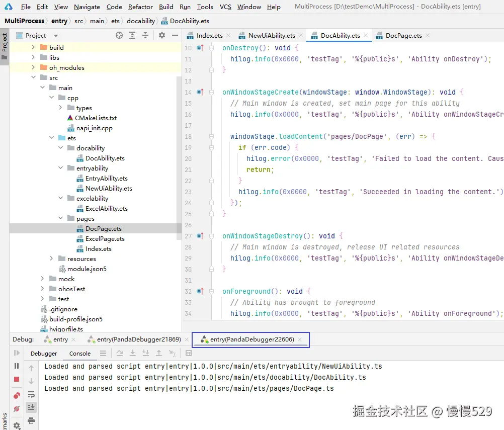Fold loadContent callback at line 18
Image resolution: width=504 pixels, height=430 pixels.
pos(211,136)
